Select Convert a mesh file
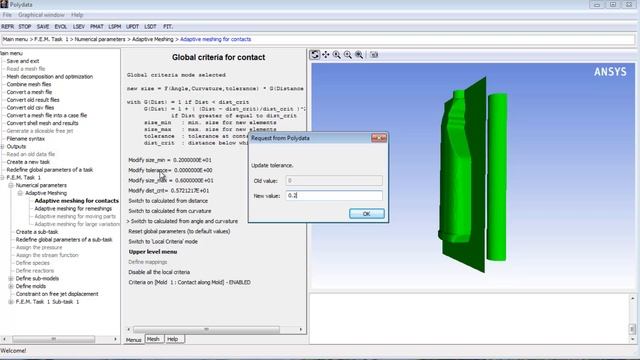Image resolution: width=640 pixels, height=360 pixels. [29, 92]
